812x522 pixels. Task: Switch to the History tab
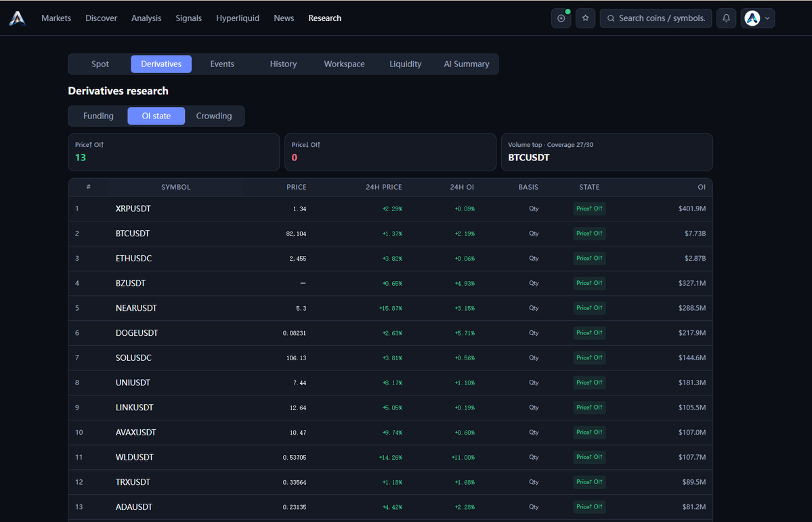click(283, 64)
